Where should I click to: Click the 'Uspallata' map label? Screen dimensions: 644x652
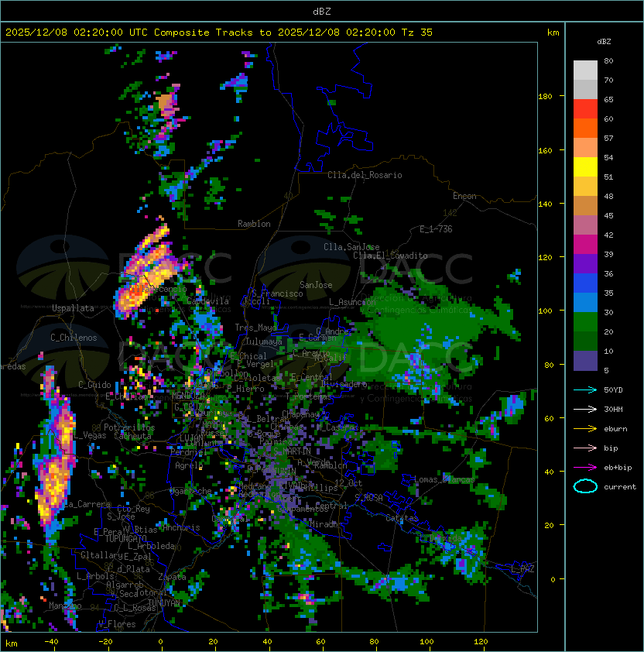74,308
